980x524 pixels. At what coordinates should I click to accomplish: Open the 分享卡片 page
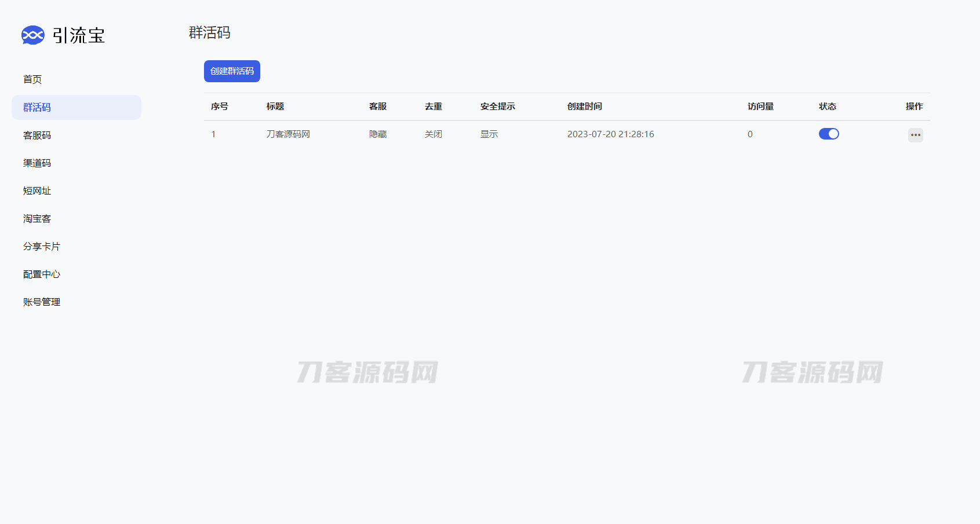pyautogui.click(x=42, y=247)
